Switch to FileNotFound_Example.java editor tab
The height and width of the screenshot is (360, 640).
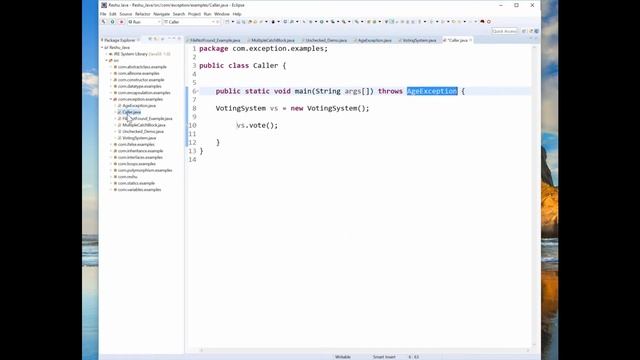215,40
